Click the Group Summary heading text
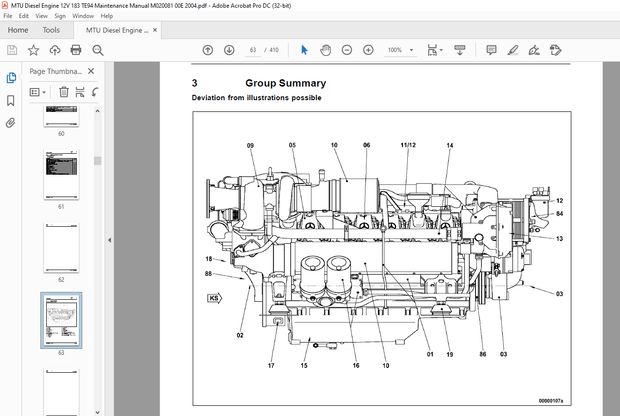This screenshot has width=620, height=416. [x=285, y=83]
